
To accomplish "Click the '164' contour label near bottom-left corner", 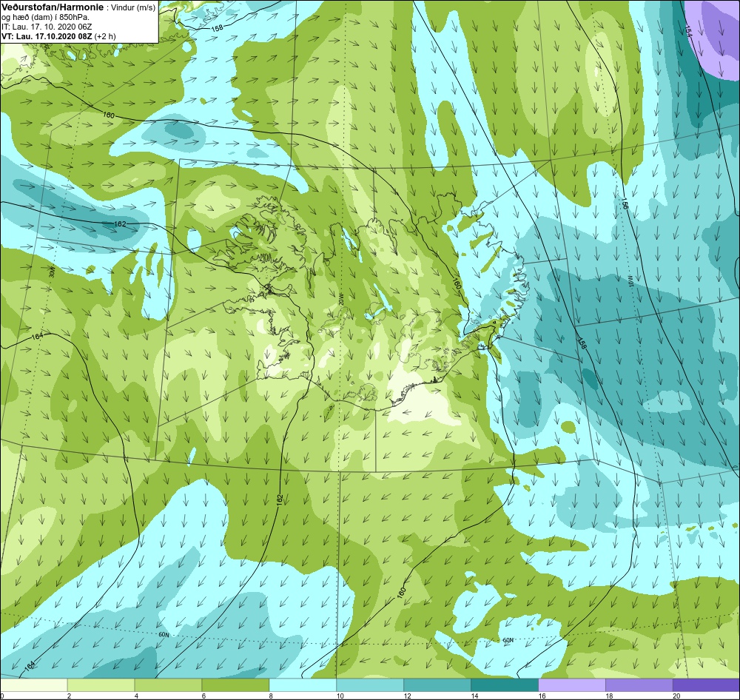I will pos(30,665).
